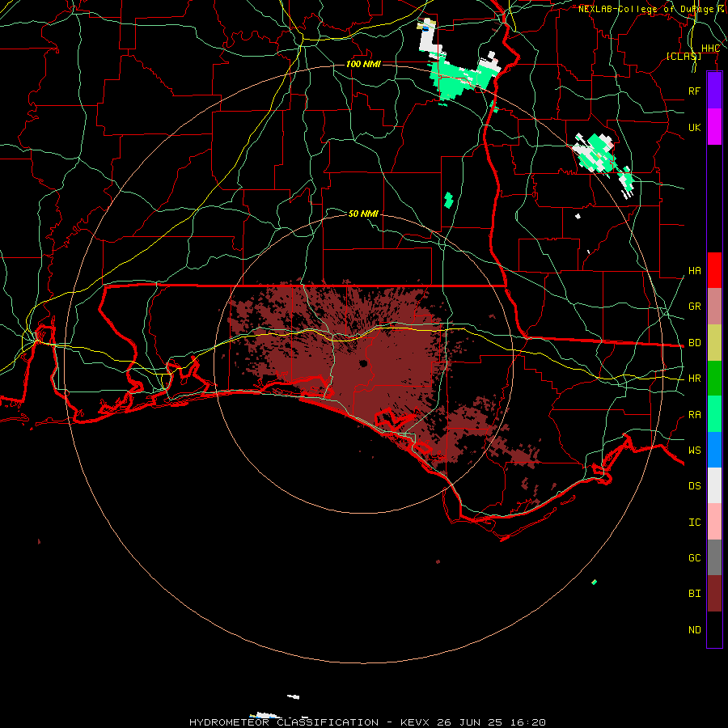The image size is (728, 728).
Task: Click the BI legend label
Action: [x=694, y=594]
